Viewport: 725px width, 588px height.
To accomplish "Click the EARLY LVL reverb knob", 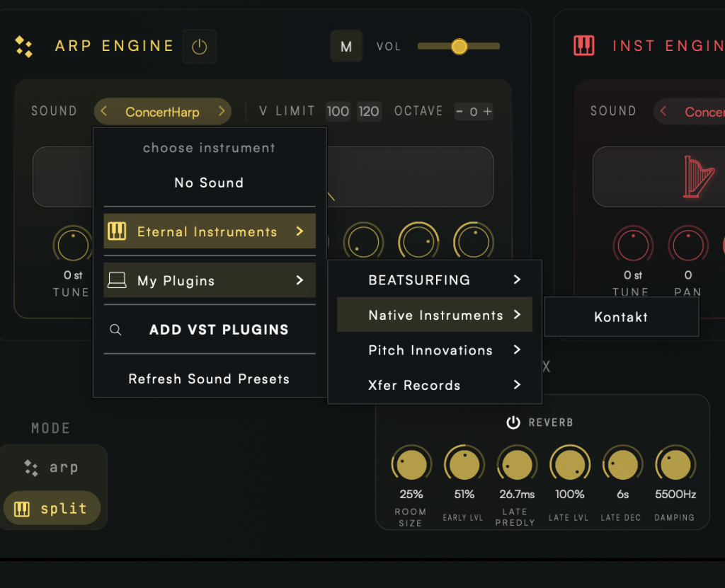I will point(464,465).
